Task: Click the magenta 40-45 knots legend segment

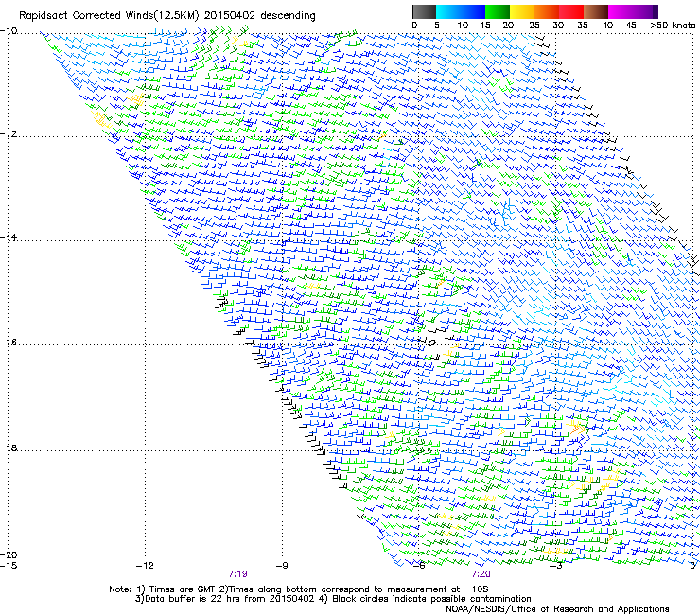Action: [x=621, y=11]
